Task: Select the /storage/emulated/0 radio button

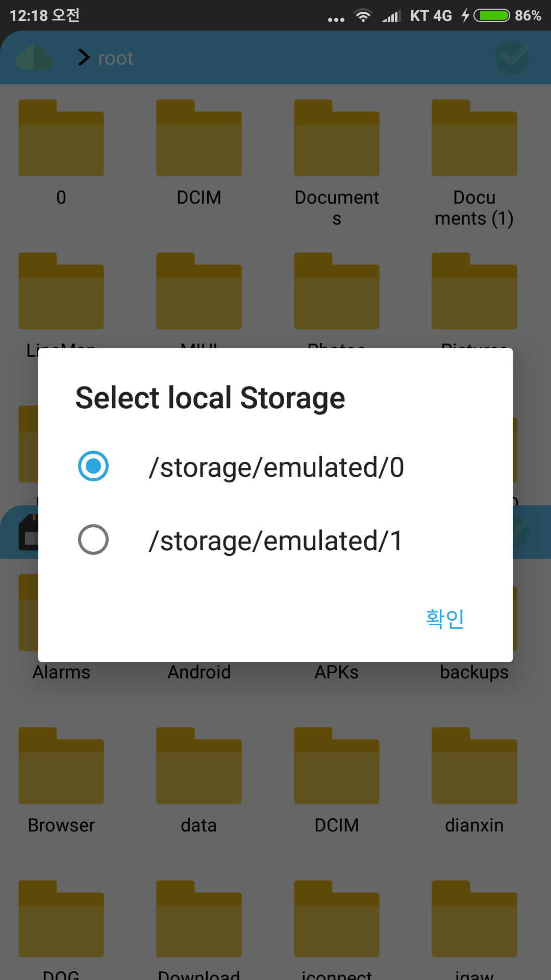Action: coord(93,466)
